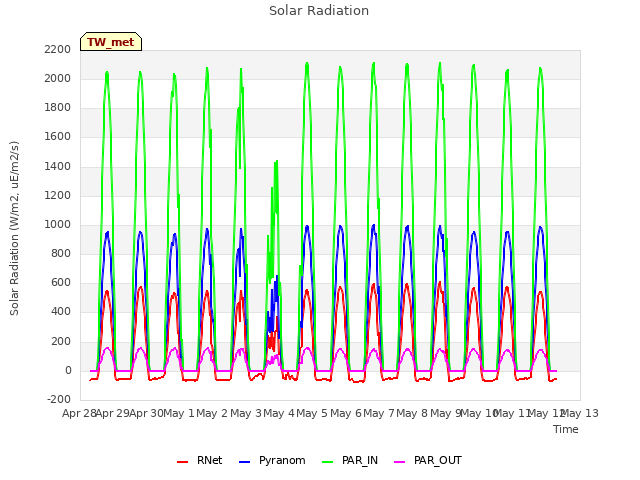Click the 1400 y-axis tick label
640x480 pixels.
(58, 166)
